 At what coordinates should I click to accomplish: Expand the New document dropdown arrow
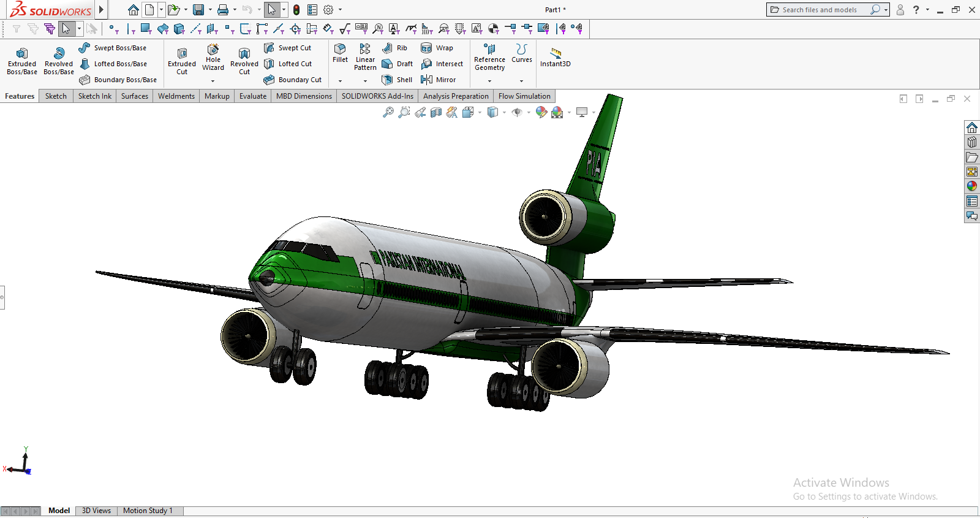[x=162, y=10]
